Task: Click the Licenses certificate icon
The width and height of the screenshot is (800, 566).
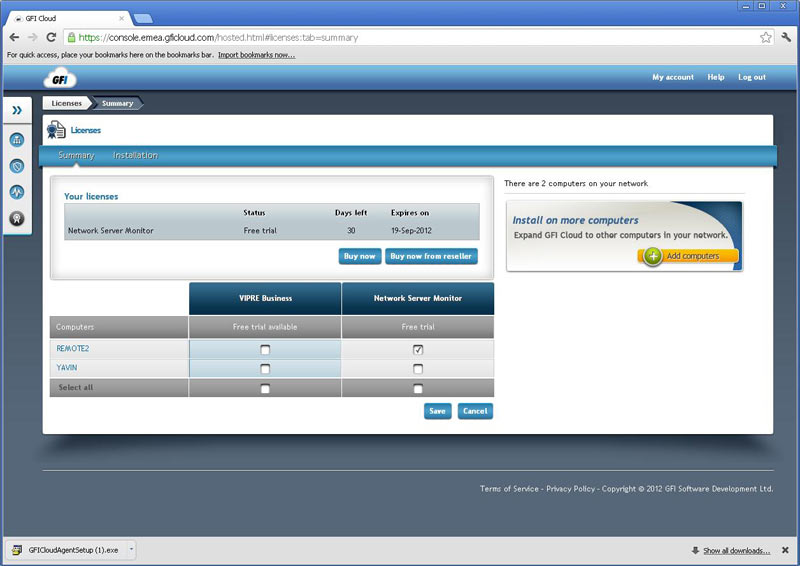Action: [x=56, y=130]
